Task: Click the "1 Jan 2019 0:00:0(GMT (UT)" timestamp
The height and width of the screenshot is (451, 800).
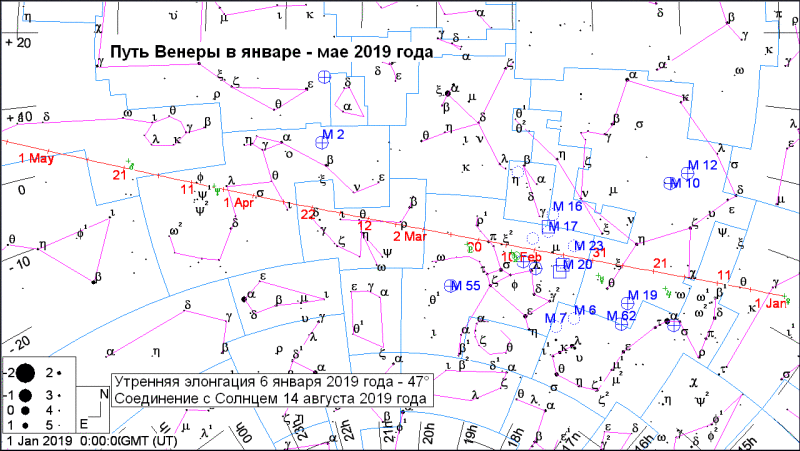Action: 93,440
